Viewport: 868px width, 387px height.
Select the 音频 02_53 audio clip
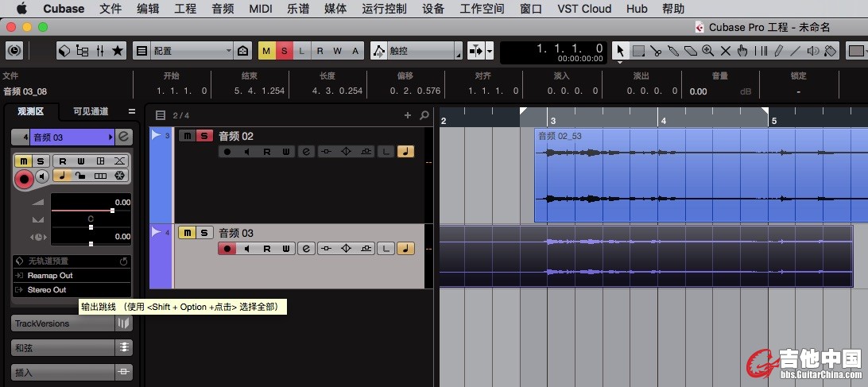click(x=701, y=175)
